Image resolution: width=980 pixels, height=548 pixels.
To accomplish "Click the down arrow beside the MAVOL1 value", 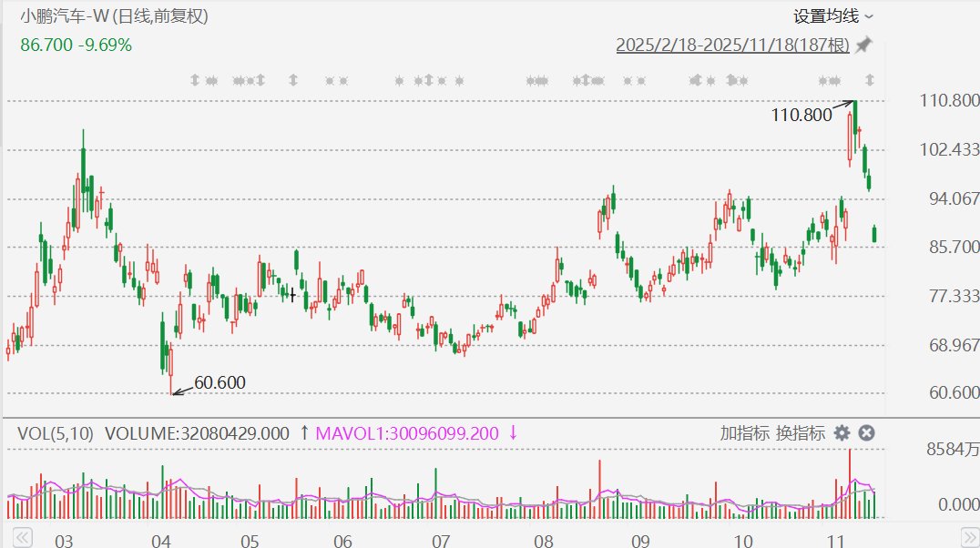I will pos(513,433).
